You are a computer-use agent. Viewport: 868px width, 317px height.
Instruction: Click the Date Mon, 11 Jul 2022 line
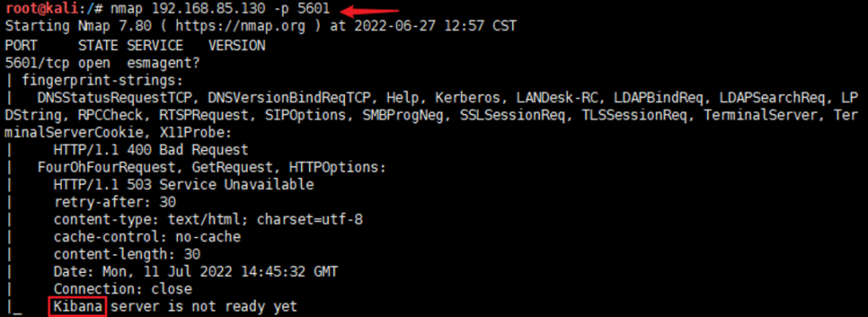(196, 271)
